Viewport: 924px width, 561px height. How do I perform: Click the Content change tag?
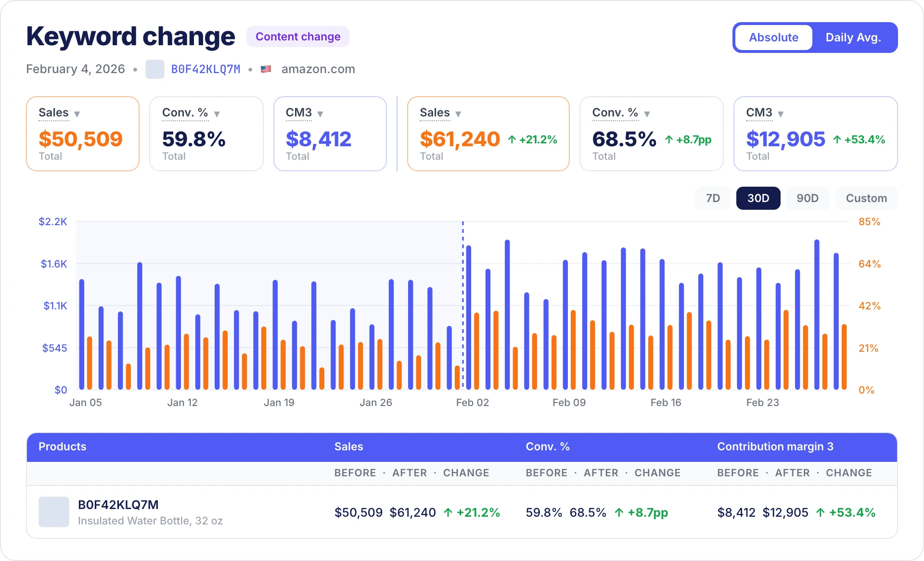[298, 37]
